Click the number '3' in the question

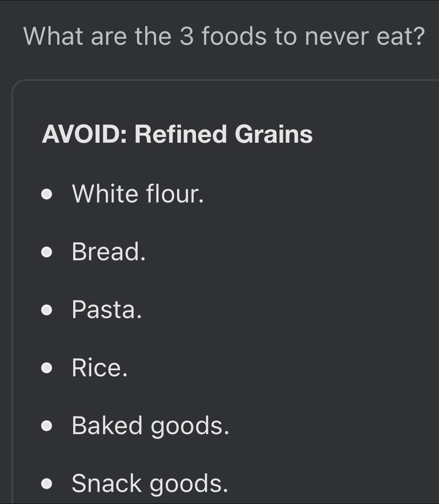[186, 36]
